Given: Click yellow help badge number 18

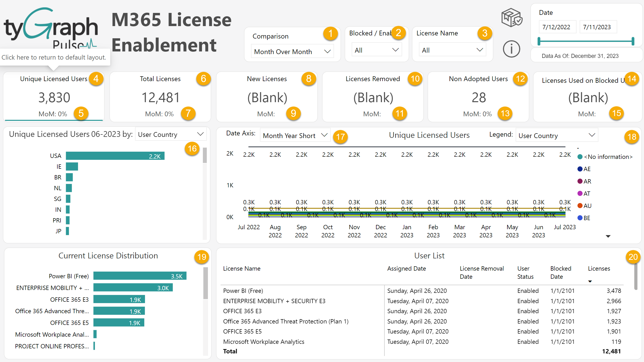Looking at the screenshot, I should tap(632, 137).
